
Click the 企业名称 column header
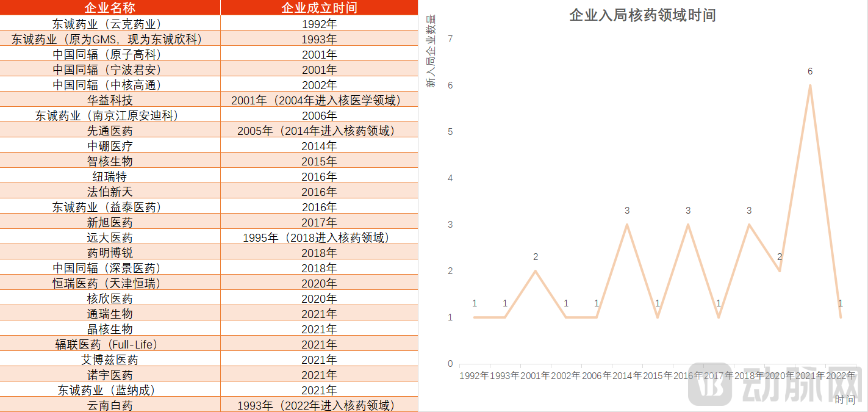coord(110,7)
